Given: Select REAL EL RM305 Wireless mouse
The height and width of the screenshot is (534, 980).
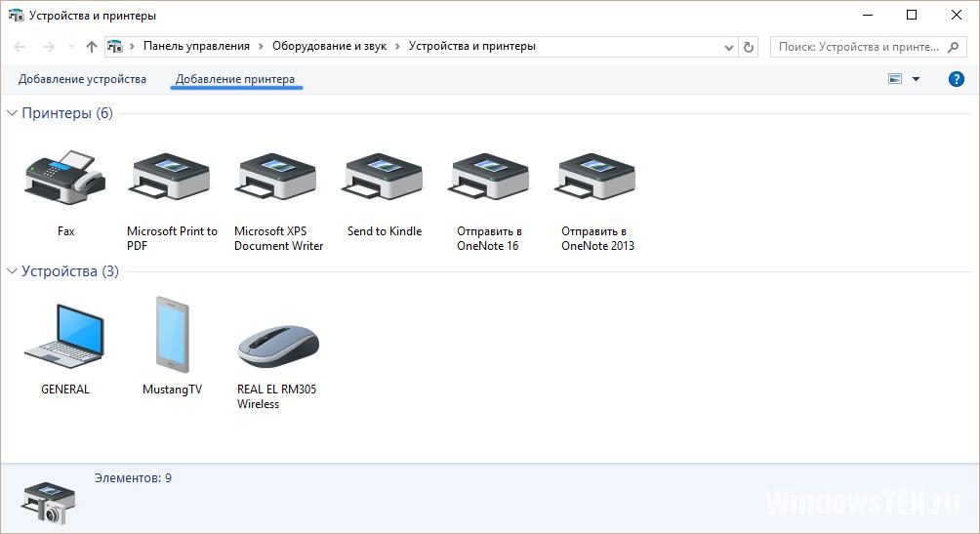Looking at the screenshot, I should click(278, 342).
